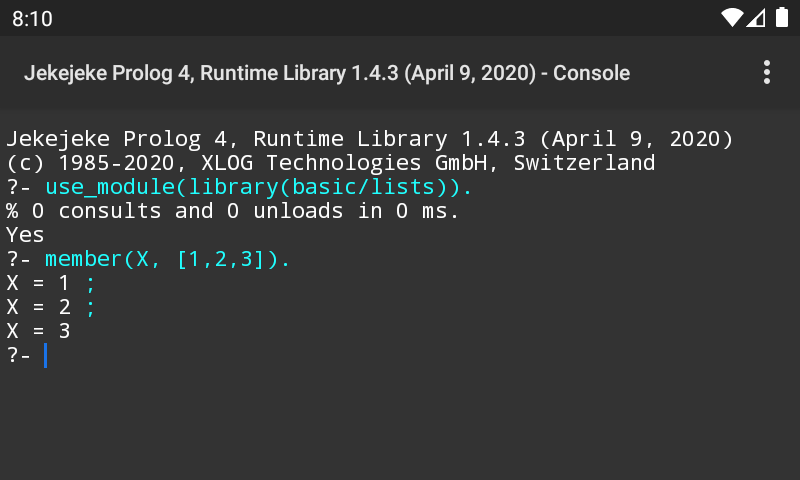Tap the battery status icon

click(782, 17)
